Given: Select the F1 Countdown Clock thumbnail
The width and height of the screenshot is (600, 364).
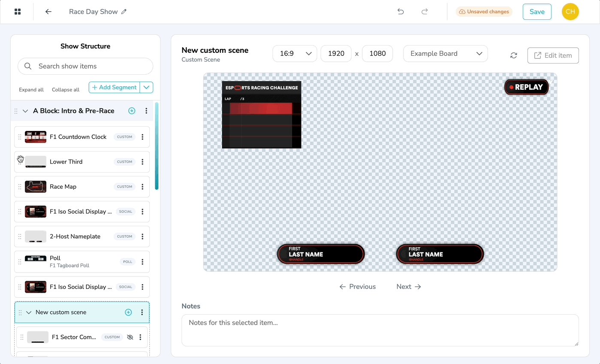Looking at the screenshot, I should (36, 137).
